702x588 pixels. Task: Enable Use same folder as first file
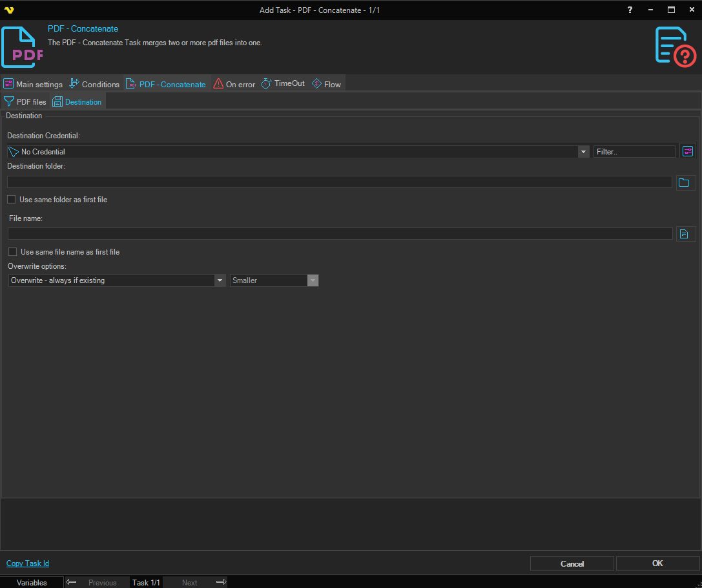click(x=12, y=200)
